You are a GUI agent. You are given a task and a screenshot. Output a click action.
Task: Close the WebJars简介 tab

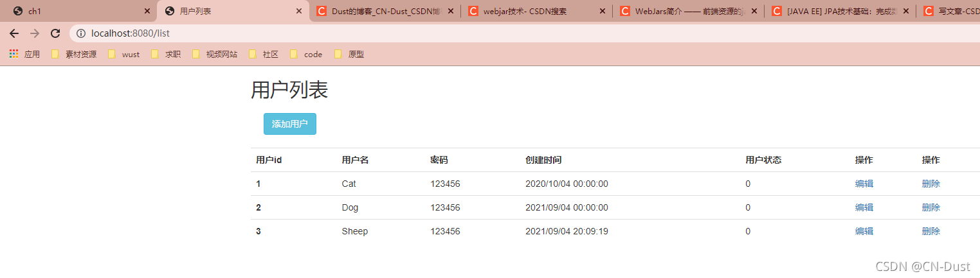(754, 12)
